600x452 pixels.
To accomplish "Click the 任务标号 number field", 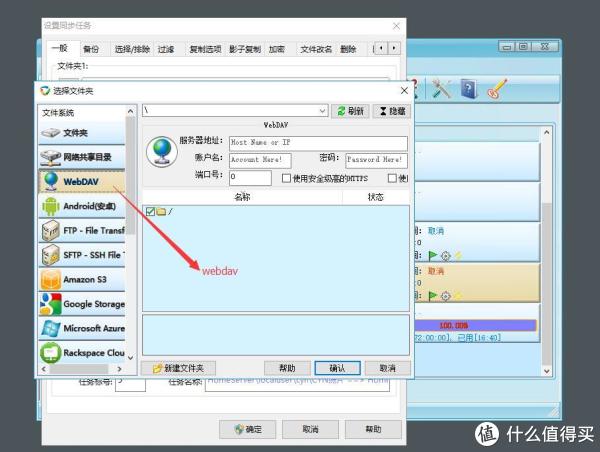I will pyautogui.click(x=130, y=385).
